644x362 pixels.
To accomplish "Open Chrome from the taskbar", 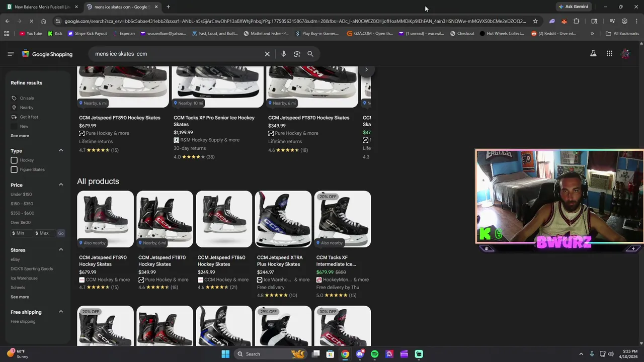I will tap(345, 354).
